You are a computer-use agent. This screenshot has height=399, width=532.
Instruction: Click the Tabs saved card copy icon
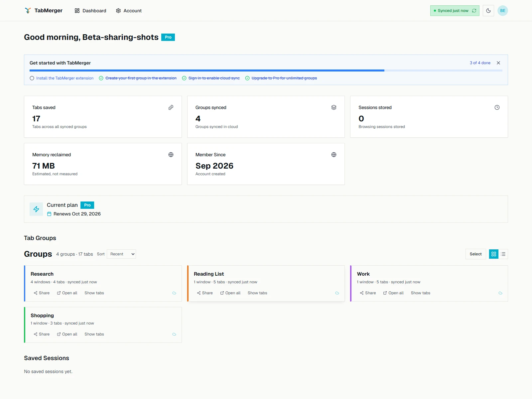pyautogui.click(x=171, y=107)
